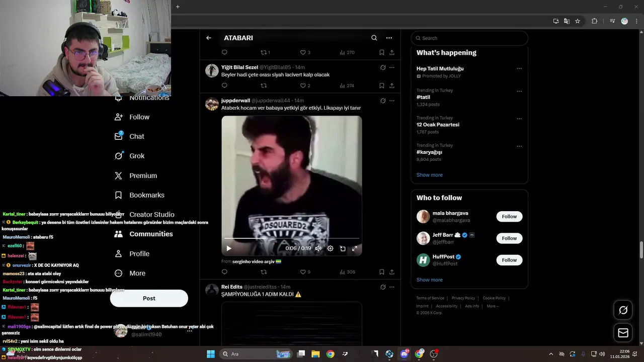Bookmark juppderwall's video post
Image resolution: width=644 pixels, height=362 pixels.
[381, 272]
